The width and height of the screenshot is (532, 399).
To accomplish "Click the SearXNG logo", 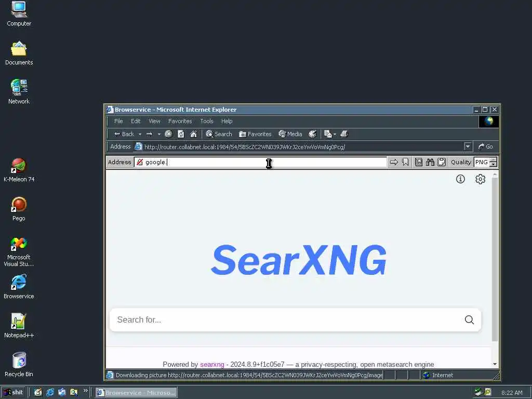I will [299, 260].
